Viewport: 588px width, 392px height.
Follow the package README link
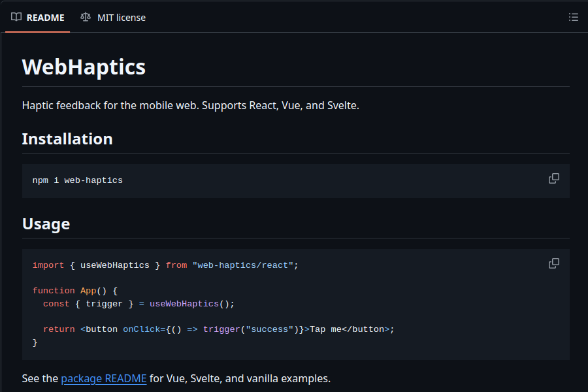pyautogui.click(x=103, y=378)
